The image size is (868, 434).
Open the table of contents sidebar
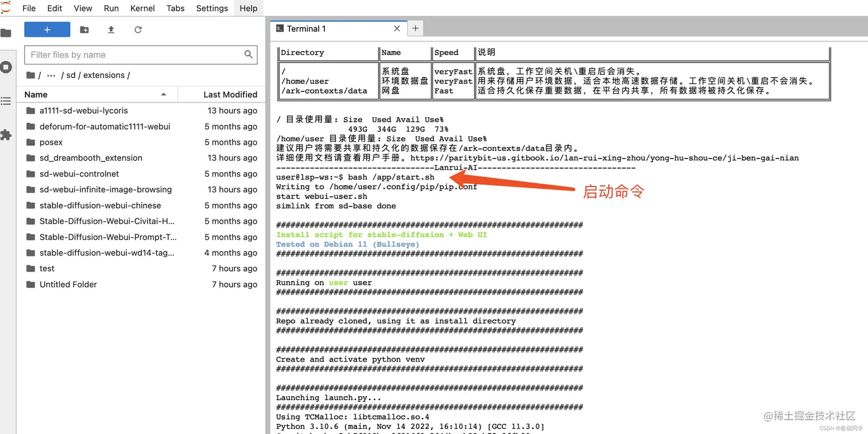click(x=6, y=101)
